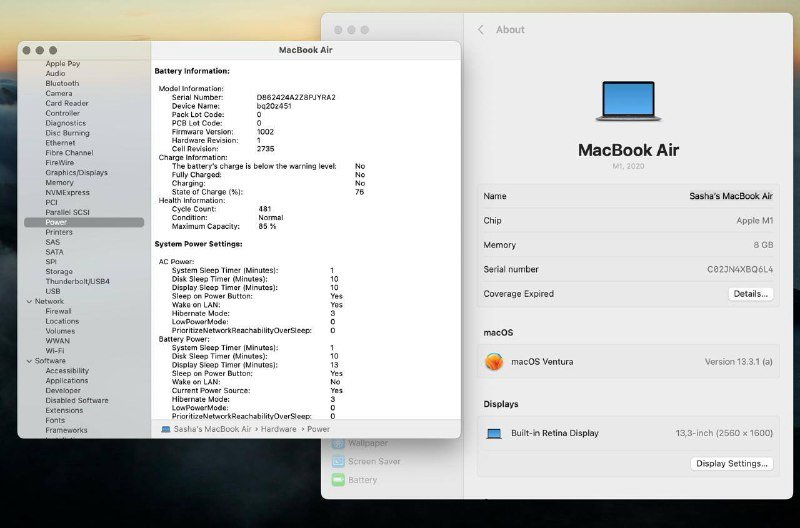This screenshot has width=800, height=528.
Task: Open Battery icon in System Settings sidebar
Action: pyautogui.click(x=338, y=480)
